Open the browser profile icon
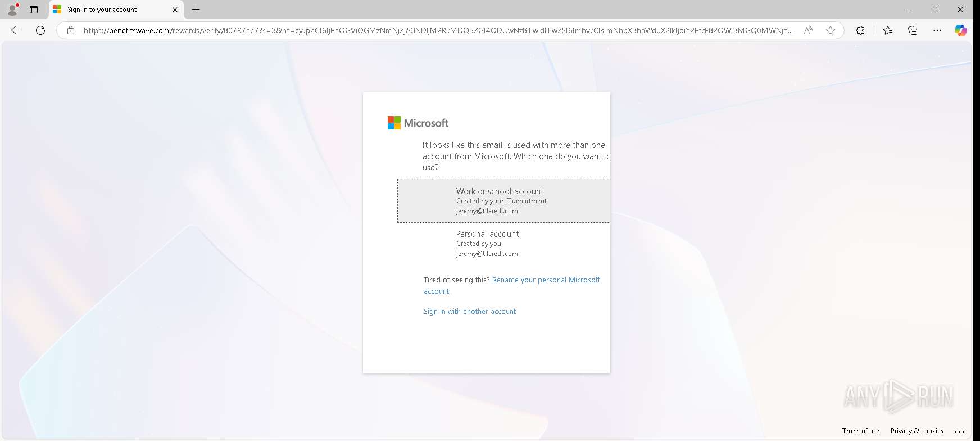The height and width of the screenshot is (441, 980). pyautogui.click(x=12, y=10)
